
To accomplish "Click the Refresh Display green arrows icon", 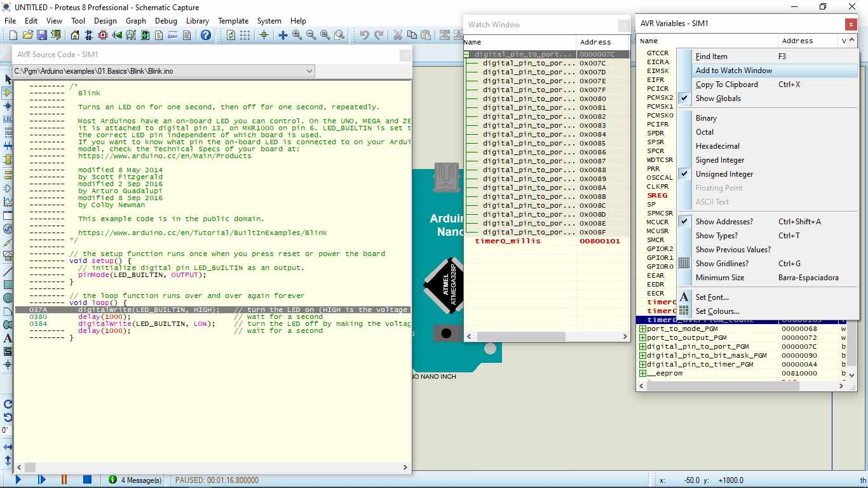I will click(231, 35).
